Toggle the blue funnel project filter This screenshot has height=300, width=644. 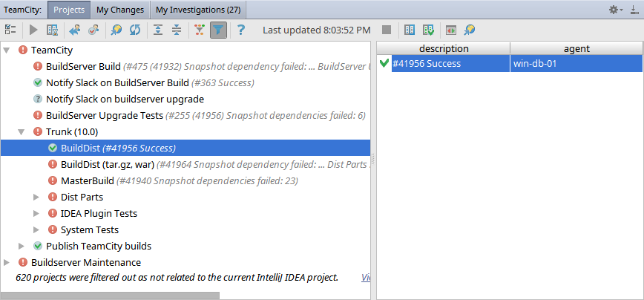tap(218, 30)
